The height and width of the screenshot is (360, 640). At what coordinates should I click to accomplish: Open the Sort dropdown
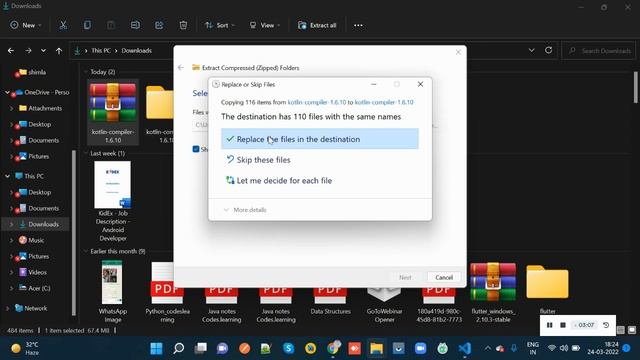click(220, 25)
